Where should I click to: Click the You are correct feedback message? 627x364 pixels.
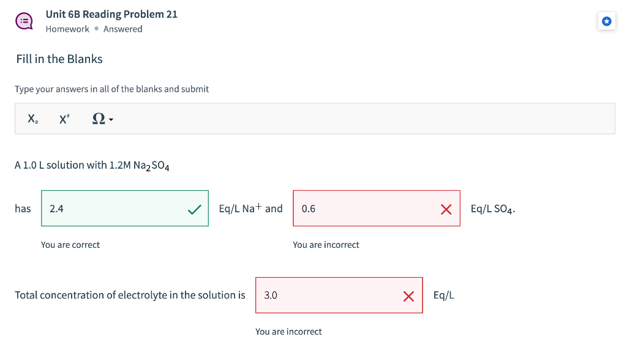coord(70,245)
